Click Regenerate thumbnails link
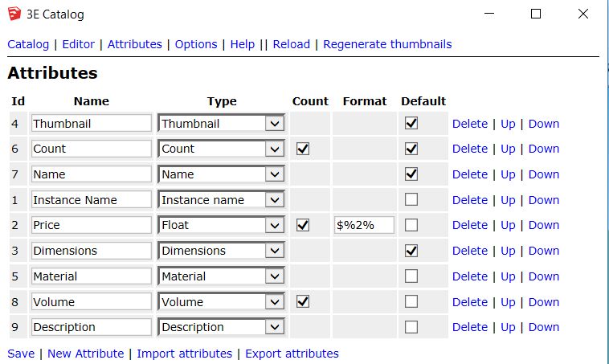The image size is (609, 364). [387, 44]
